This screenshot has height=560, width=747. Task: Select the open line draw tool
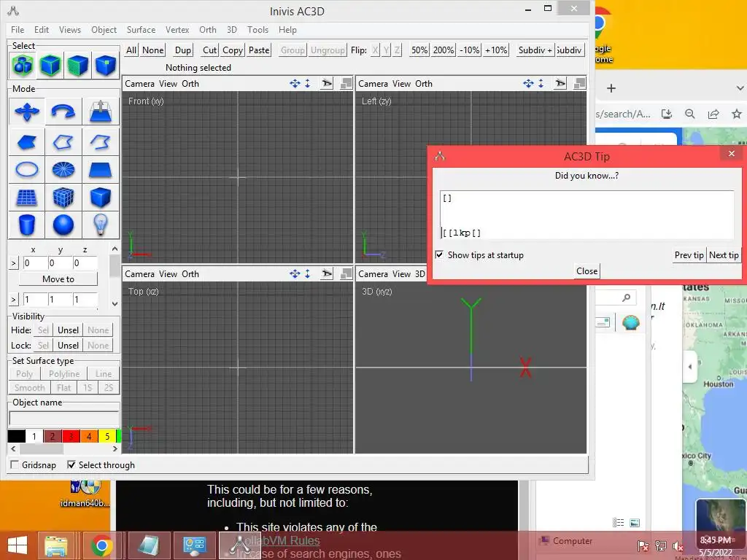point(101,141)
